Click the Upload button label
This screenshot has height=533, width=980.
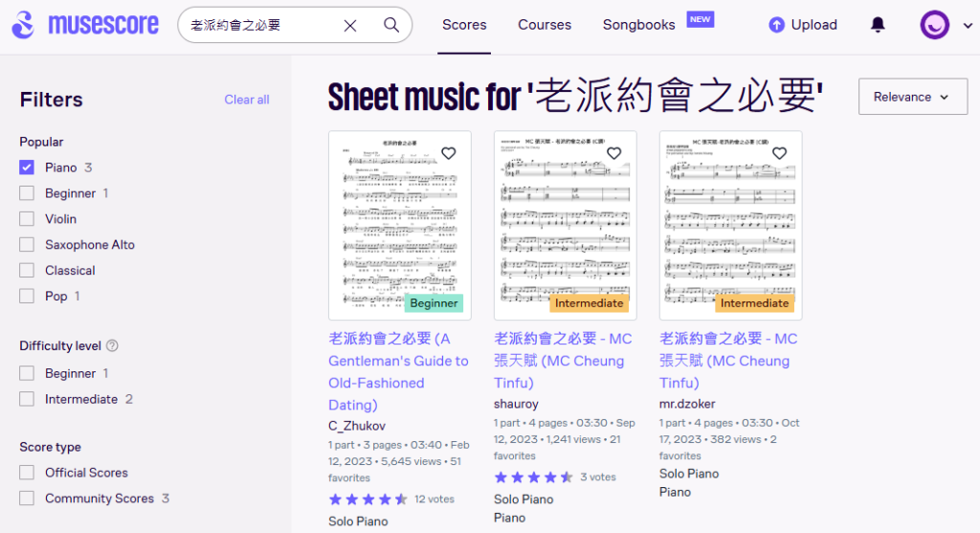tap(813, 25)
